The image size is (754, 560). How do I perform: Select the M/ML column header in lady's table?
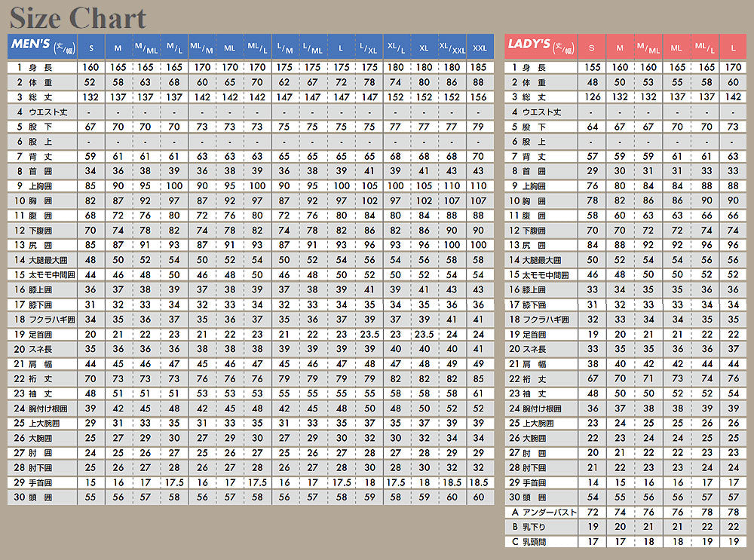pyautogui.click(x=648, y=47)
